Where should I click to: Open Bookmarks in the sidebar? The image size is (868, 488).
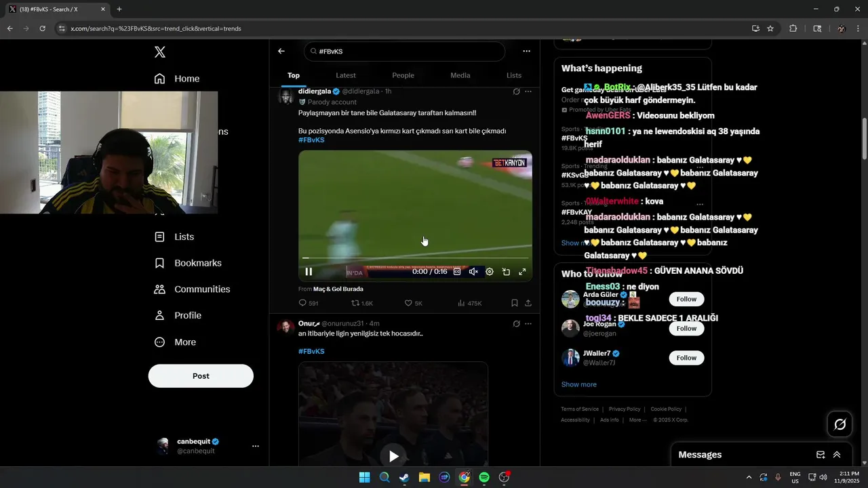188,263
